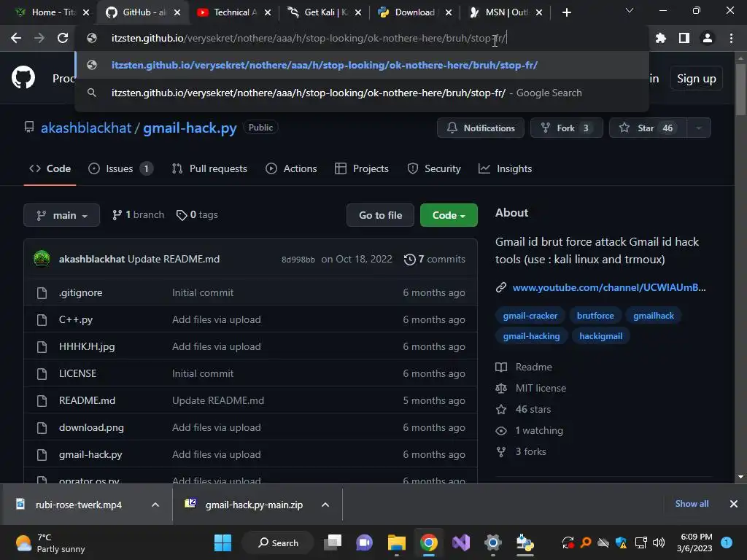Click the file icon beside .gitignore
Screen dimensions: 747x560
click(42, 293)
